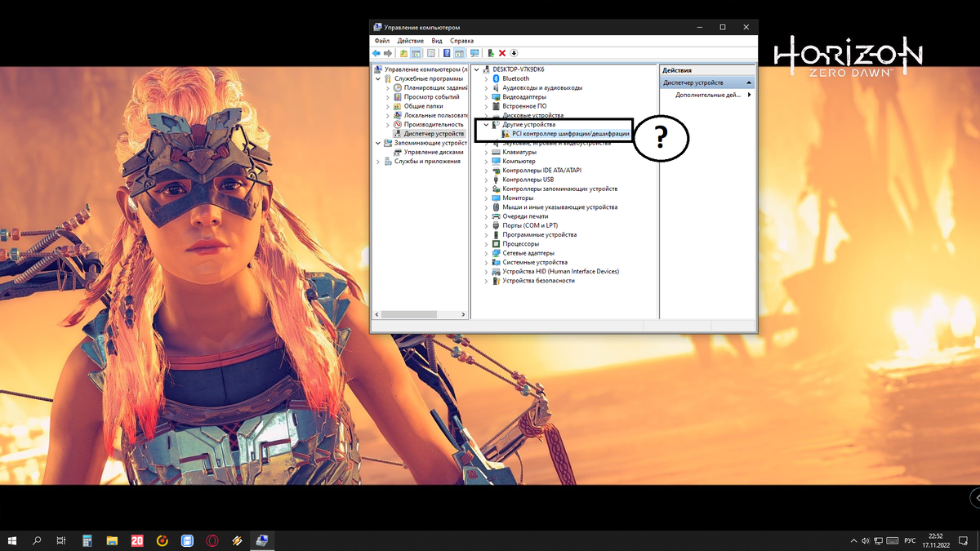Click the Планировщик заданий clock icon
This screenshot has width=980, height=551.
pos(398,87)
